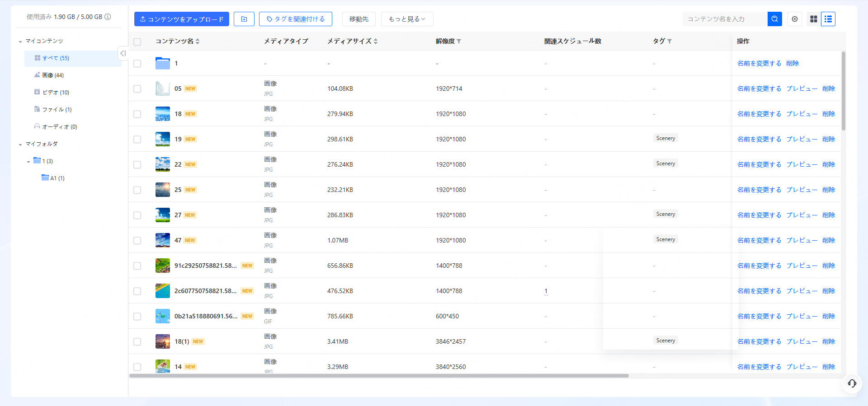868x406 pixels.
Task: Click the search magnifier icon
Action: 774,19
